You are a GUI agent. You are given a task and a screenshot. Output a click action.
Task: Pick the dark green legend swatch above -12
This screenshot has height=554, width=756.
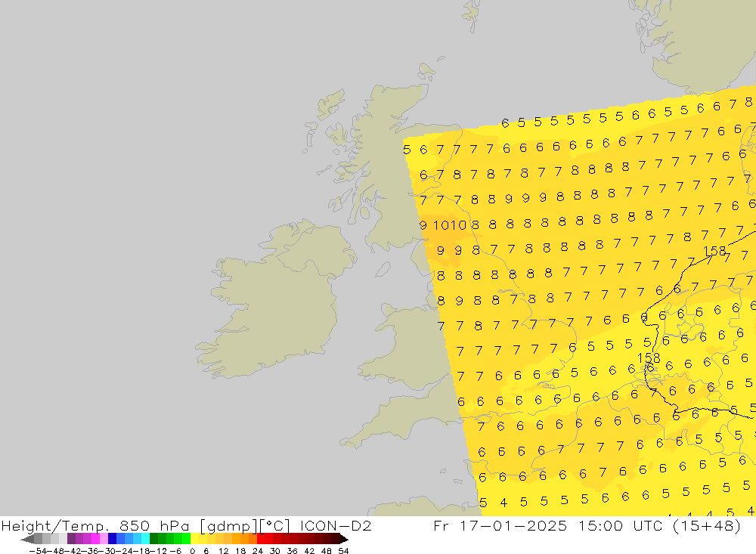click(154, 539)
